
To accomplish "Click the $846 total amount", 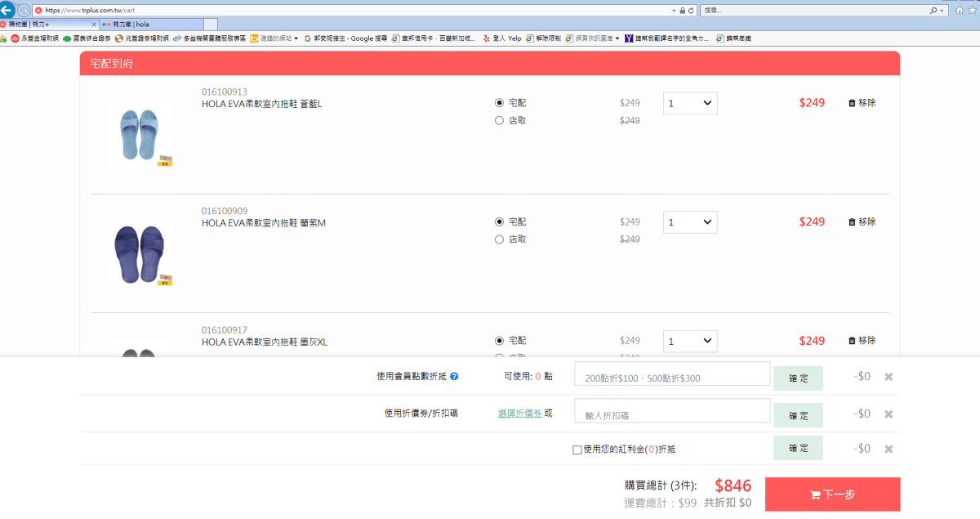I will [733, 485].
